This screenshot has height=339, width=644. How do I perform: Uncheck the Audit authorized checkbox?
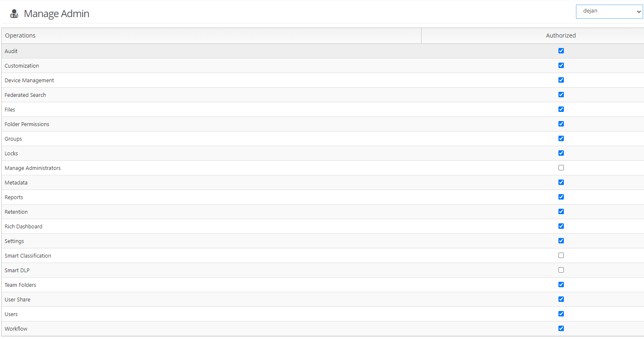click(561, 51)
